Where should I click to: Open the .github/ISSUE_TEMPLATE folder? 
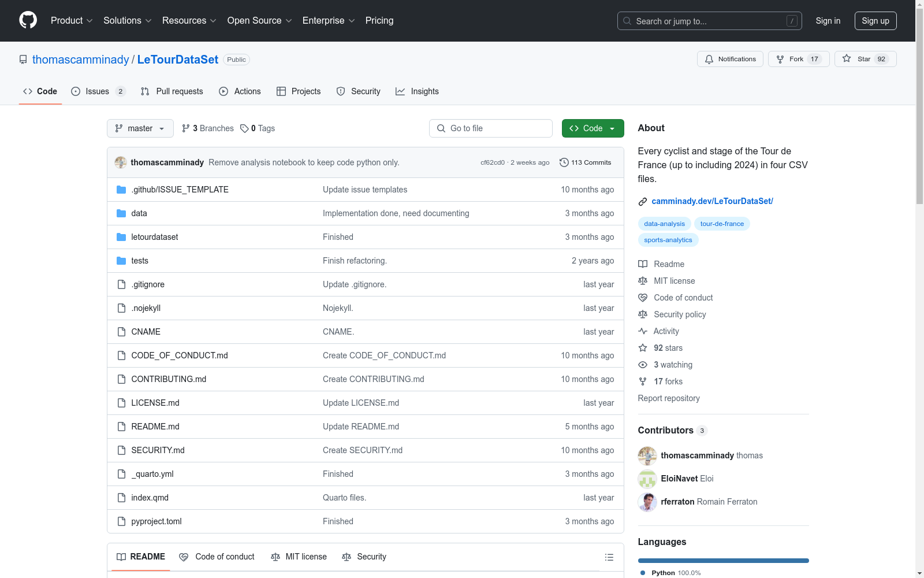pos(180,190)
